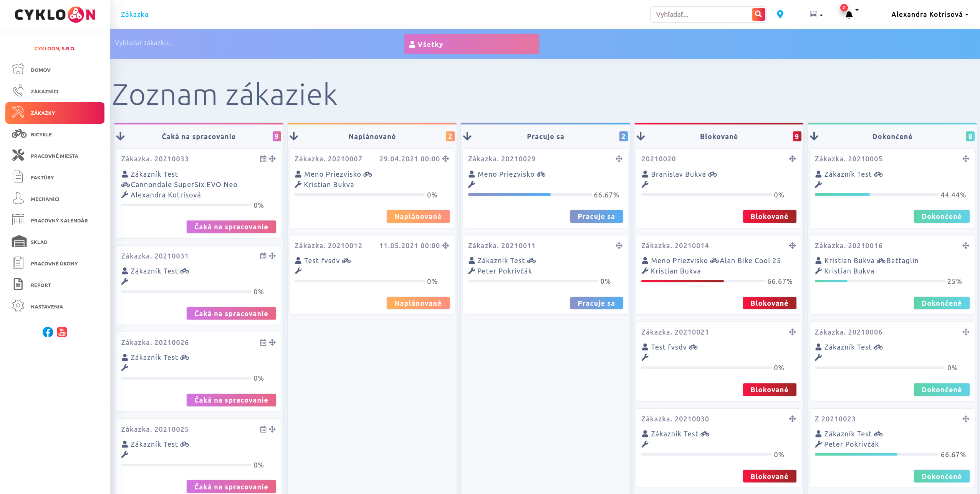Screen dimensions: 980x494
Task: Collapse the Čaká na spracovanie column arrow
Action: [x=121, y=136]
